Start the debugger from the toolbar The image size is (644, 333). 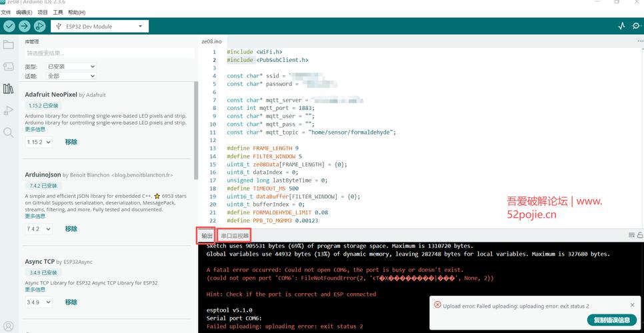pyautogui.click(x=40, y=26)
